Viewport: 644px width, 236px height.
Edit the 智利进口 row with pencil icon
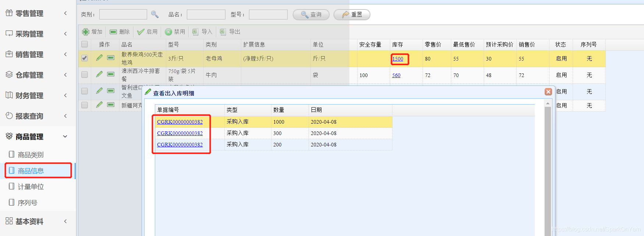pos(99,91)
